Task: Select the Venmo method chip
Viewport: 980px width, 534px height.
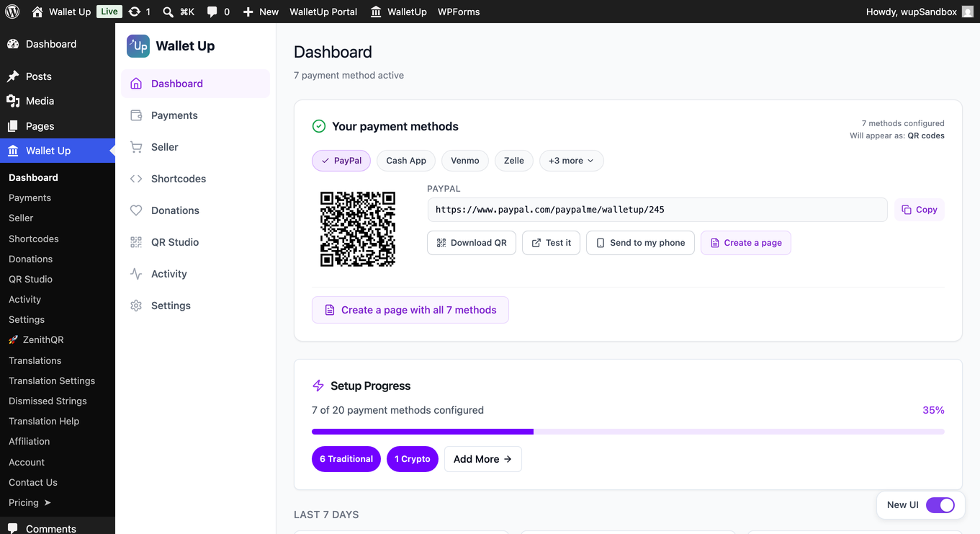Action: click(465, 161)
